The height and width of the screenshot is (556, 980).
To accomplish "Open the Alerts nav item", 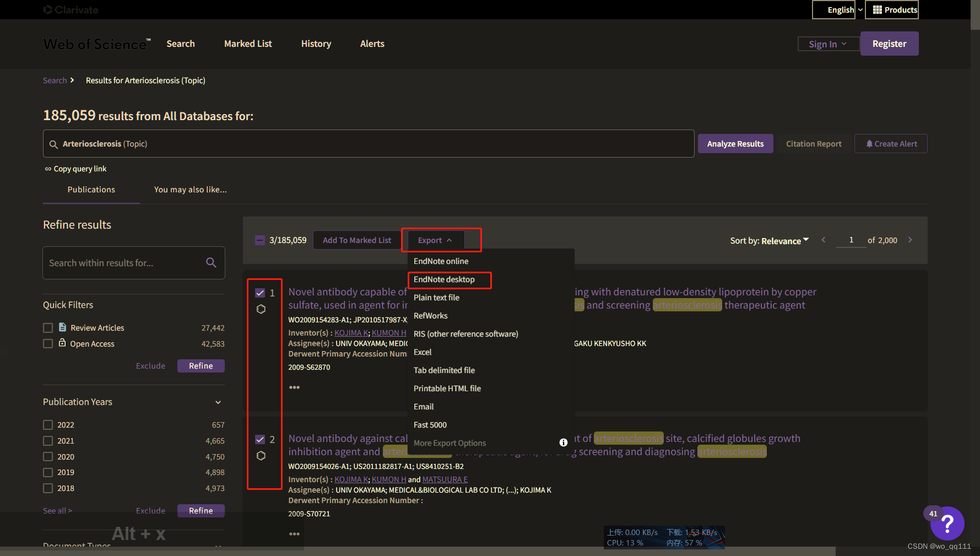I will (x=372, y=44).
